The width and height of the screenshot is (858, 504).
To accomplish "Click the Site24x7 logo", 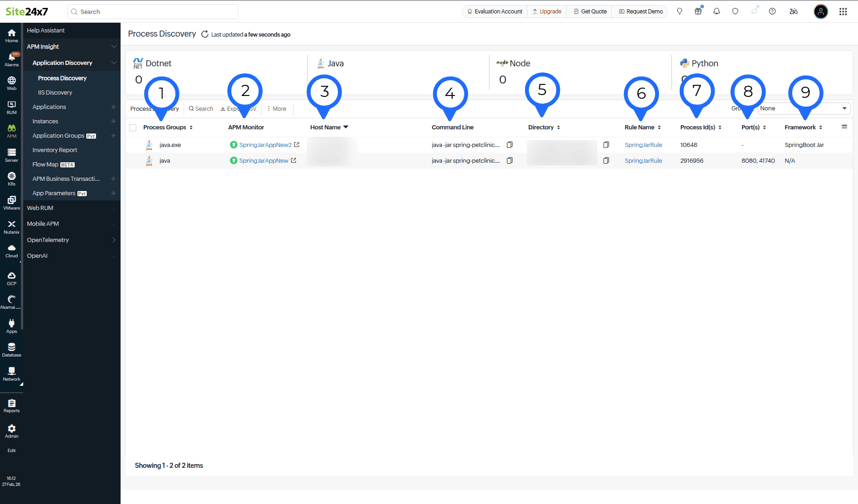I will point(27,12).
